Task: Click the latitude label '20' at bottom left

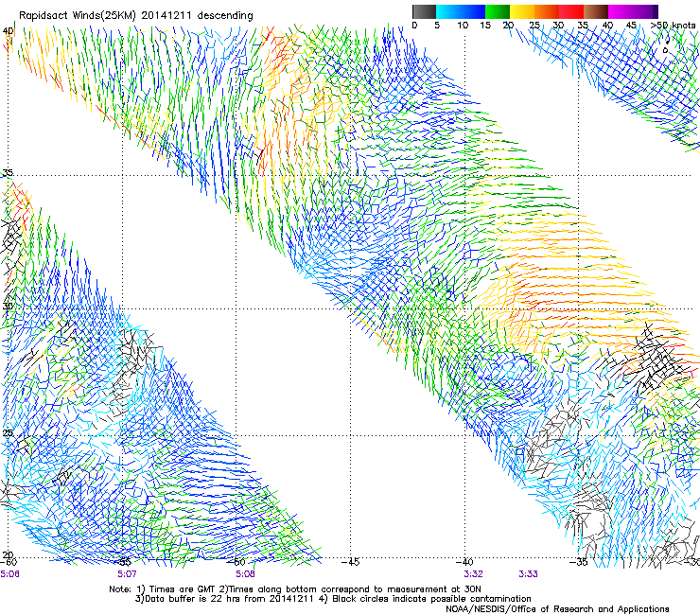Action: [x=8, y=555]
